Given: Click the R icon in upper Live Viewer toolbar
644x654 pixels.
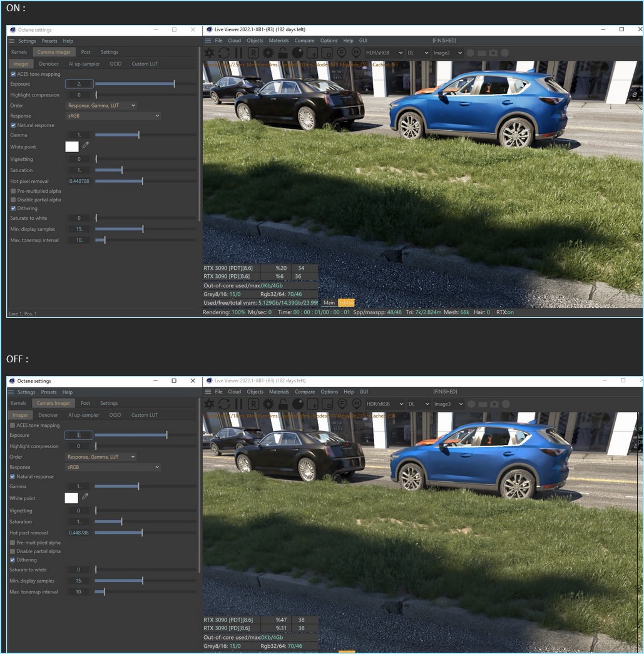Looking at the screenshot, I should 253,53.
